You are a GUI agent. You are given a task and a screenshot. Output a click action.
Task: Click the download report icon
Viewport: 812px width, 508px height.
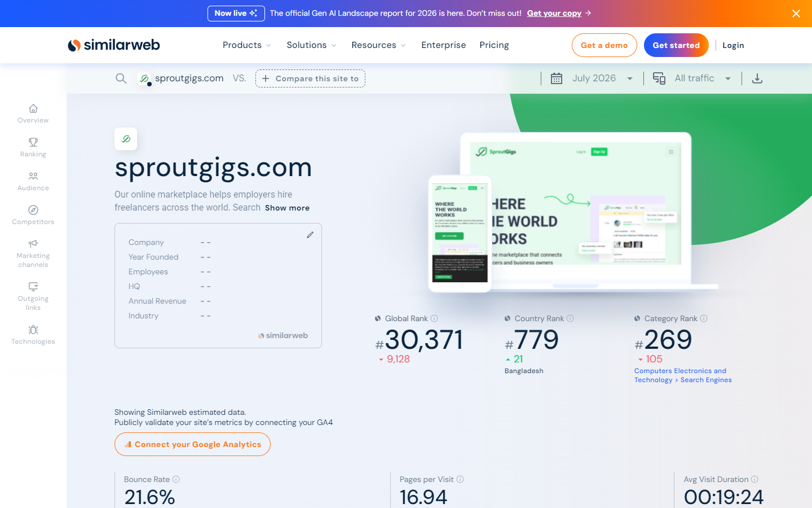point(757,78)
